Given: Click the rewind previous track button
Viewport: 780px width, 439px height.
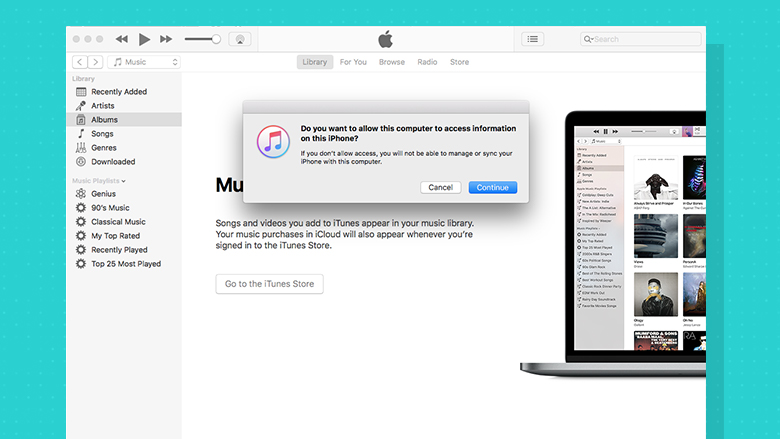Looking at the screenshot, I should click(x=122, y=39).
